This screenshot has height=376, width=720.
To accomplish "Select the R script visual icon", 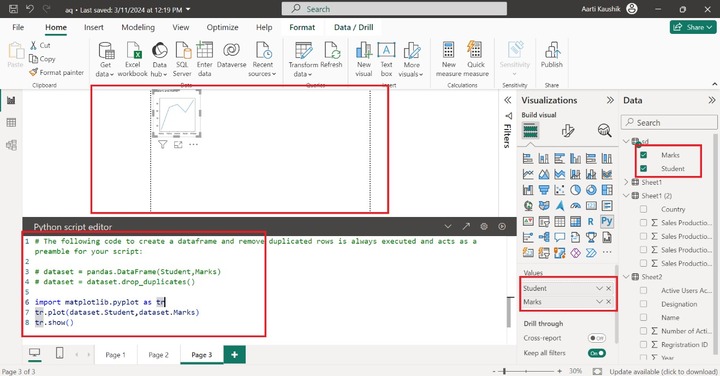I will (591, 221).
